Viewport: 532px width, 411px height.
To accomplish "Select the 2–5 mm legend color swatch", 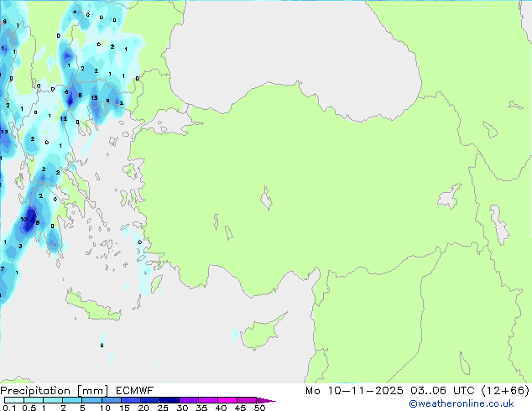I will (x=72, y=400).
